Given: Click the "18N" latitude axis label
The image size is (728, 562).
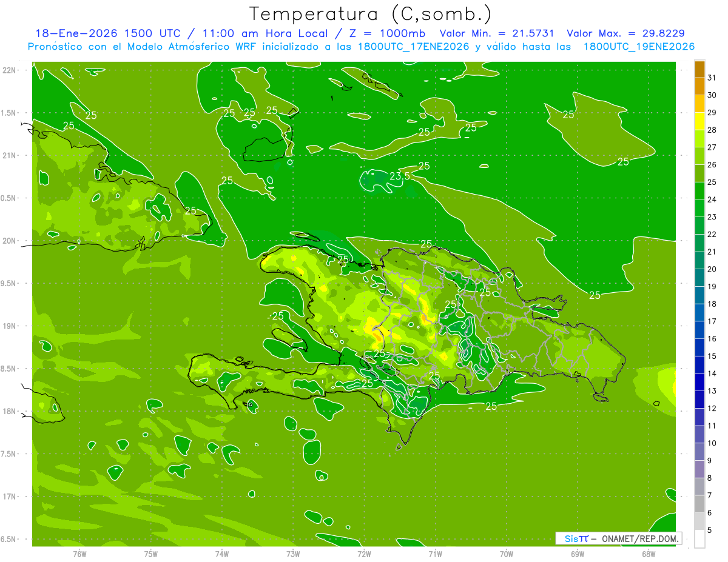Looking at the screenshot, I should point(10,411).
